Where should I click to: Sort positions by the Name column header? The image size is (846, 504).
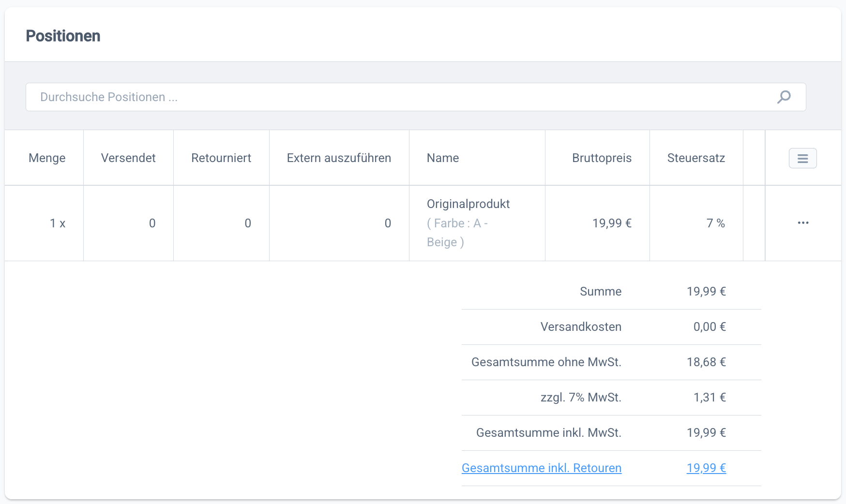443,158
